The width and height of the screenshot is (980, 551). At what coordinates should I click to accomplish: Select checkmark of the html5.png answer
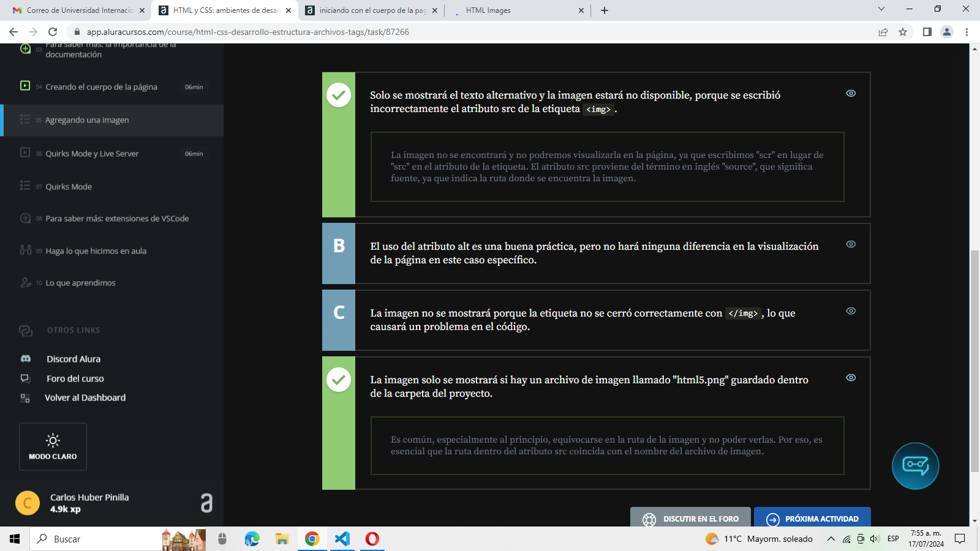[339, 380]
